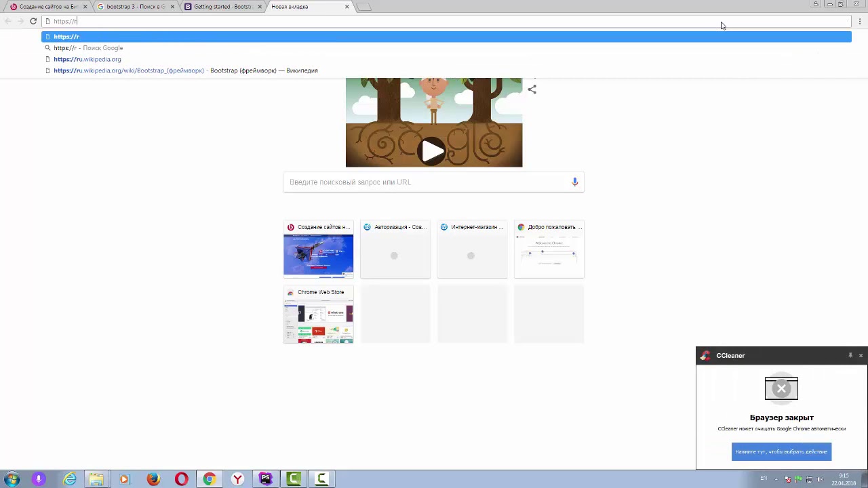Open the Chrome three-dot menu
The image size is (868, 488).
click(860, 21)
